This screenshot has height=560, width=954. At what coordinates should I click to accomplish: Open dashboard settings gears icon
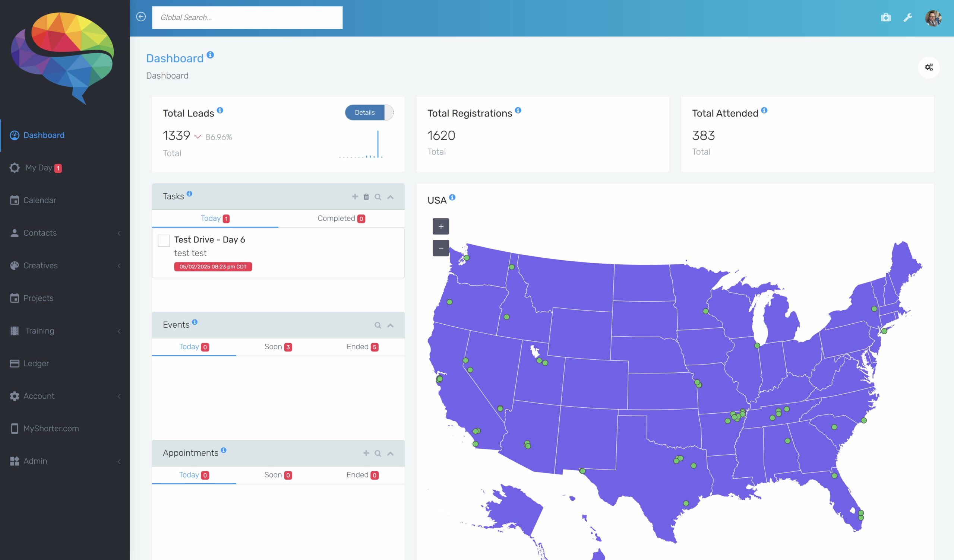pyautogui.click(x=929, y=67)
